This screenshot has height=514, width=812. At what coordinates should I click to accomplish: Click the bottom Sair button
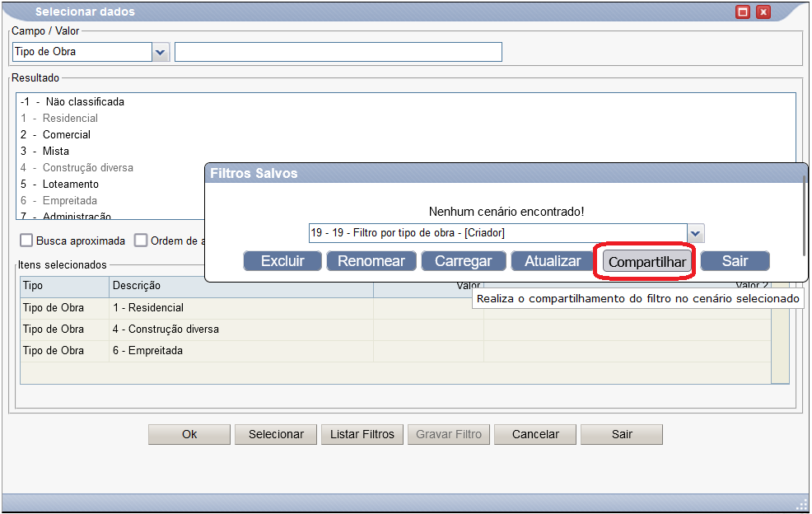tap(622, 434)
